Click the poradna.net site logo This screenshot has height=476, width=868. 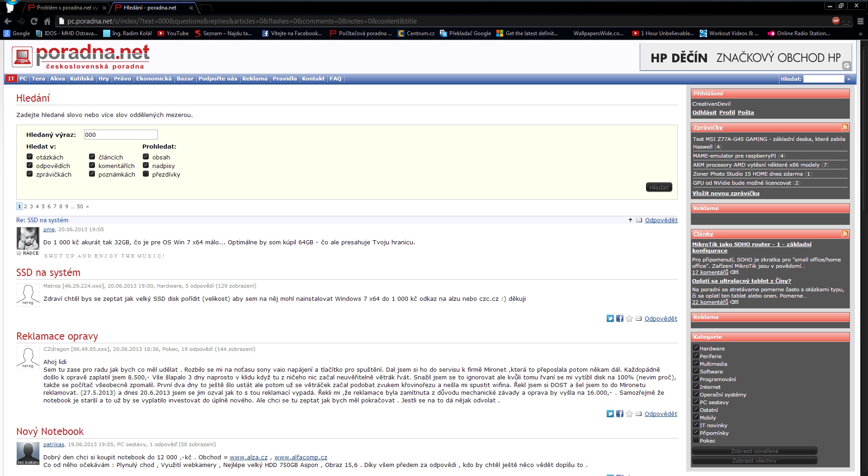tap(80, 57)
